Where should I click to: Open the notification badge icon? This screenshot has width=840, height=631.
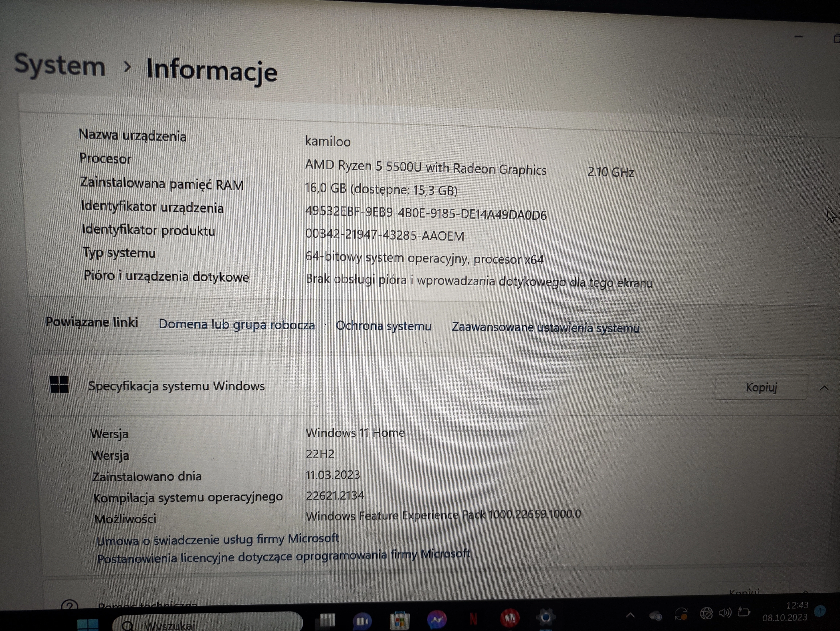820,611
